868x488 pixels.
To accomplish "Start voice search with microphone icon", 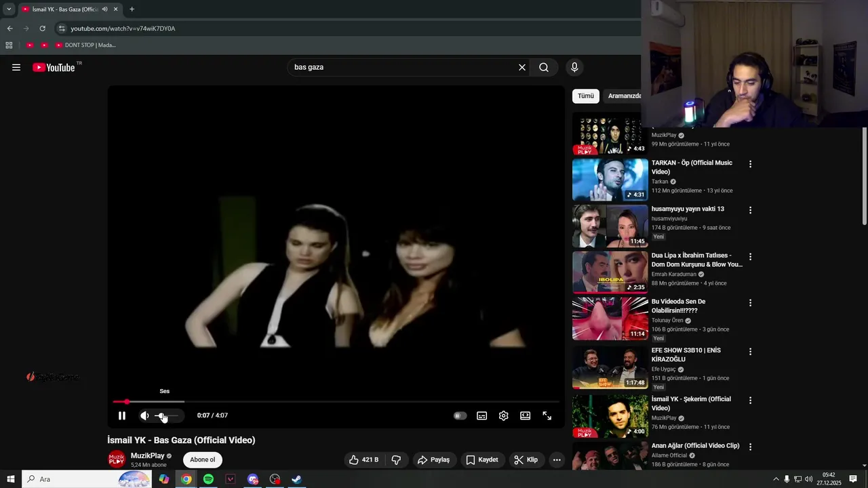I will click(574, 67).
